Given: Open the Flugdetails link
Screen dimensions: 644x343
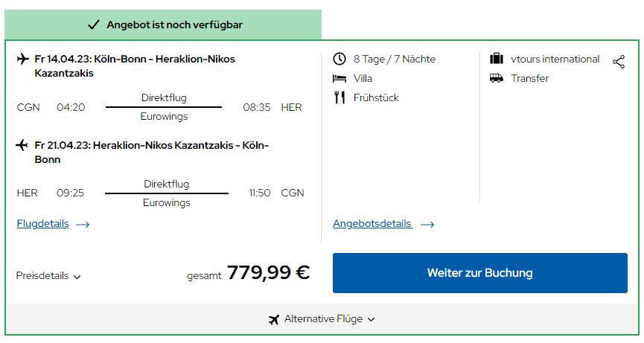Looking at the screenshot, I should click(x=42, y=224).
